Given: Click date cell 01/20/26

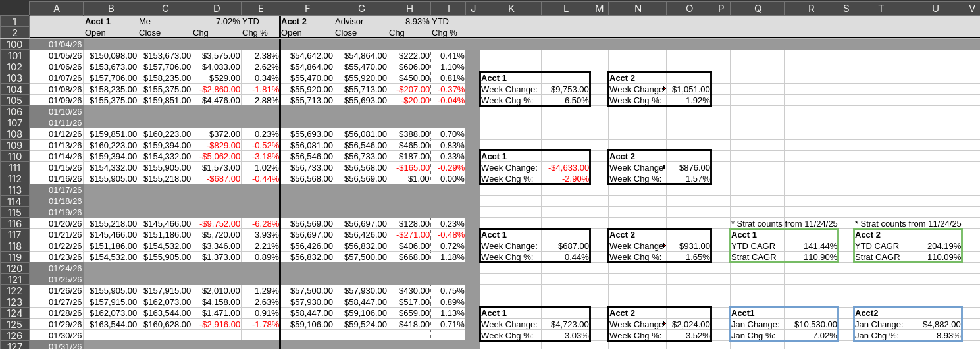Looking at the screenshot, I should [57, 224].
